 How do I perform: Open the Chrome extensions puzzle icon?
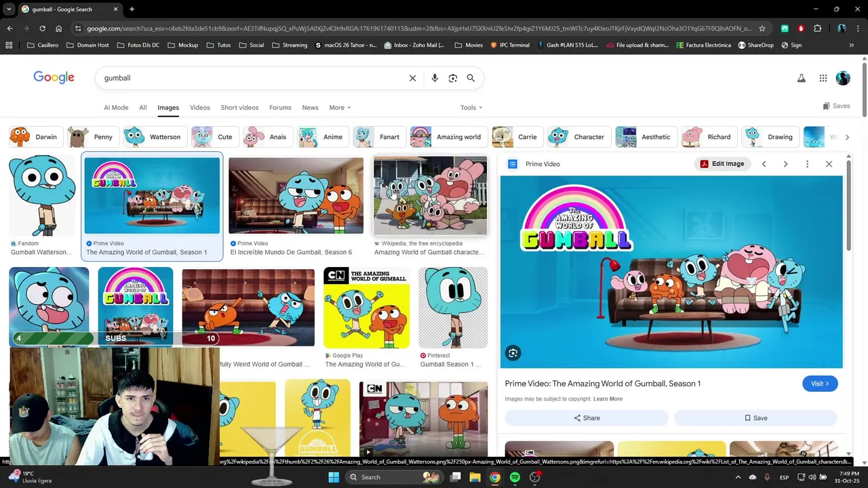click(817, 28)
